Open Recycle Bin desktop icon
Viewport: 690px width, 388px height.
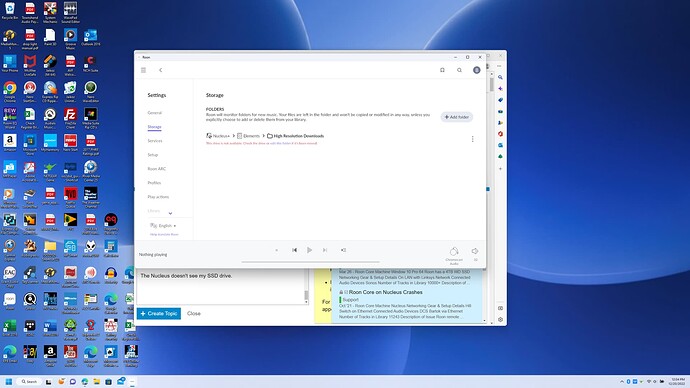point(10,11)
